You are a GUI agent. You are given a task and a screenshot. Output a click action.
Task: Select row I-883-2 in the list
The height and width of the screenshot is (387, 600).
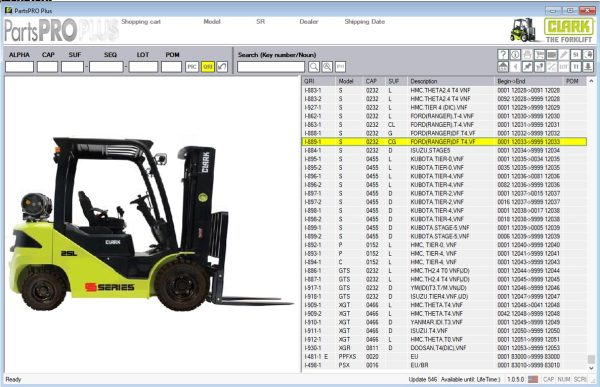coord(444,99)
